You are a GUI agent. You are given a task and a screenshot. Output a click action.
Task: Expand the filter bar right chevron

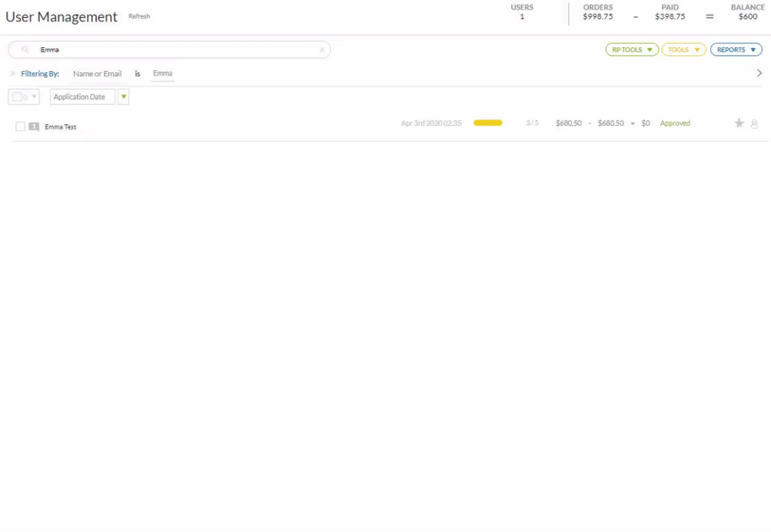pos(759,73)
